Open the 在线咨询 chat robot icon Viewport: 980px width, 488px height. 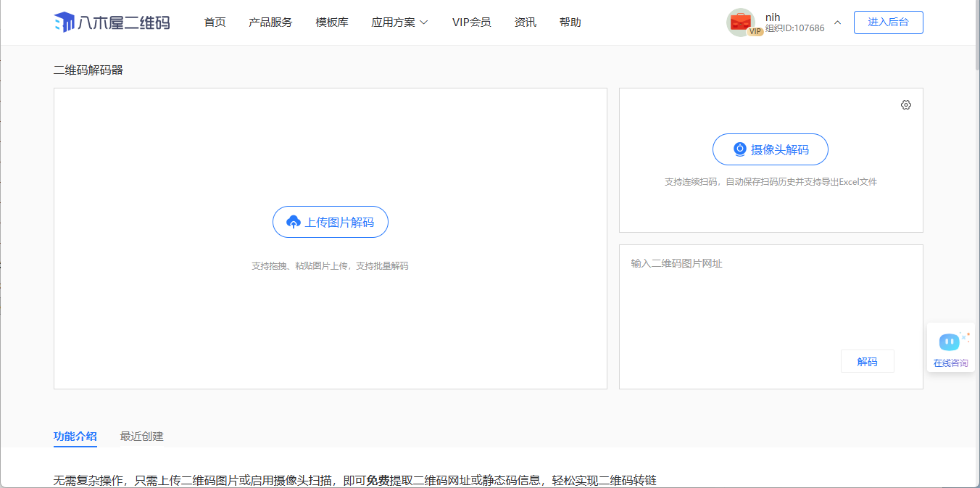(950, 342)
